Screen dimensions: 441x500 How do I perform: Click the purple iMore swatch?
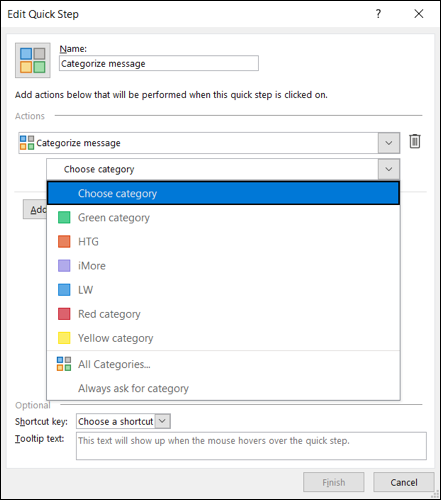pyautogui.click(x=64, y=266)
